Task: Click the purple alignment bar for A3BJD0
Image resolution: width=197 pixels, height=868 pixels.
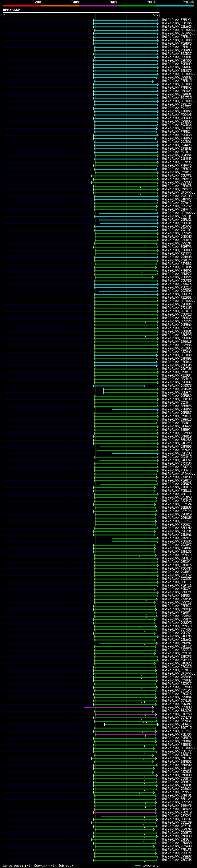Action: [x=126, y=735]
